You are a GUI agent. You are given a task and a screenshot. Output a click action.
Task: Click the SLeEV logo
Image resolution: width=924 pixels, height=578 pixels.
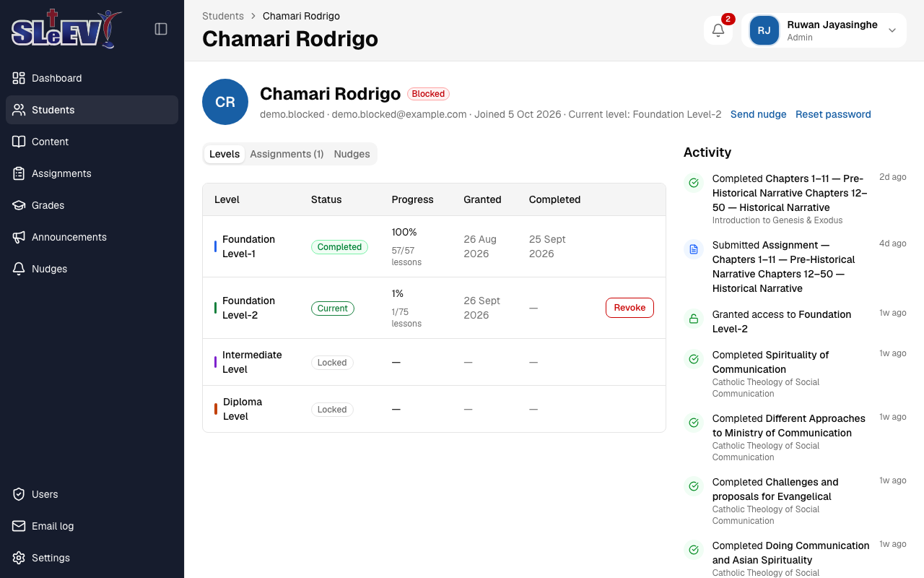pos(66,29)
